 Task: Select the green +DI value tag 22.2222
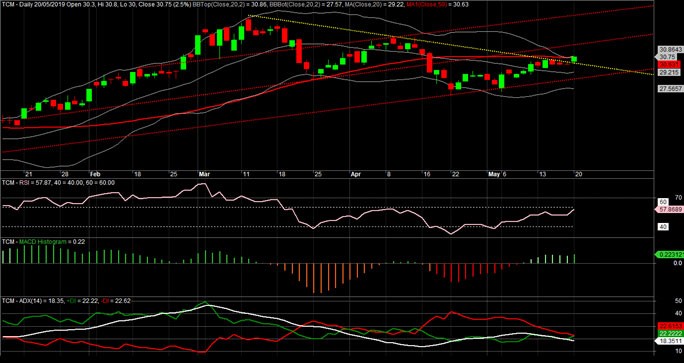pos(669,333)
